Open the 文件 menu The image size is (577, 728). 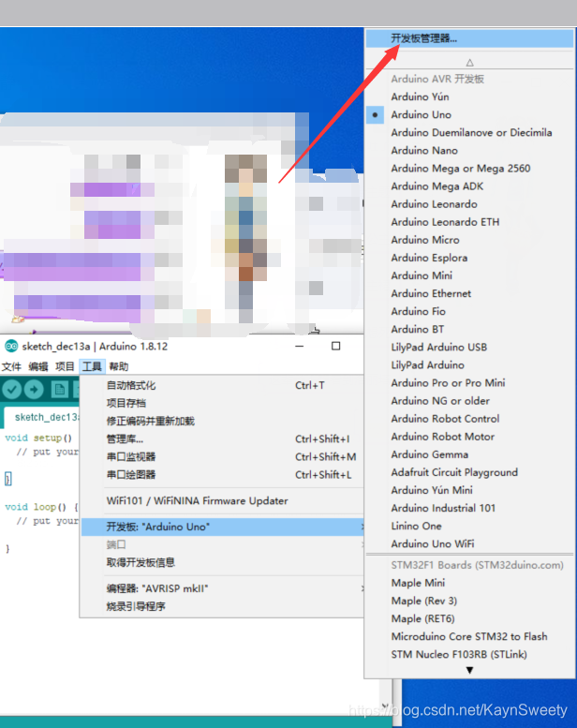click(x=11, y=366)
